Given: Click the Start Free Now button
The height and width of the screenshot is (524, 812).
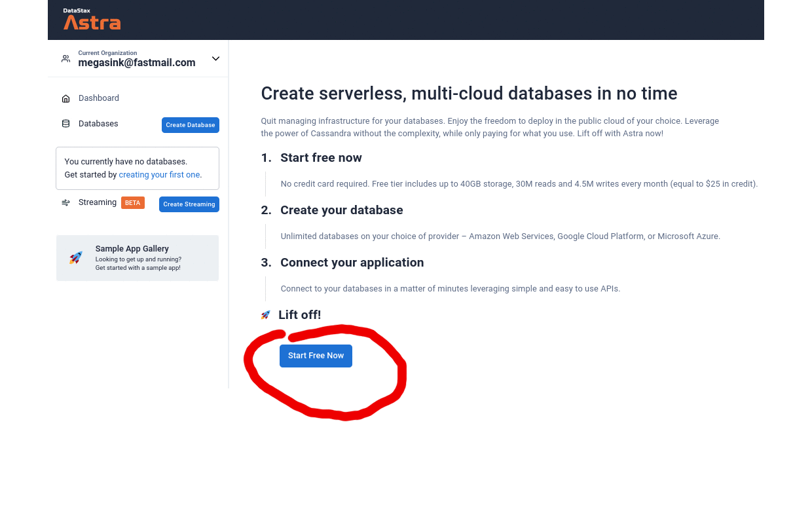Looking at the screenshot, I should 316,356.
